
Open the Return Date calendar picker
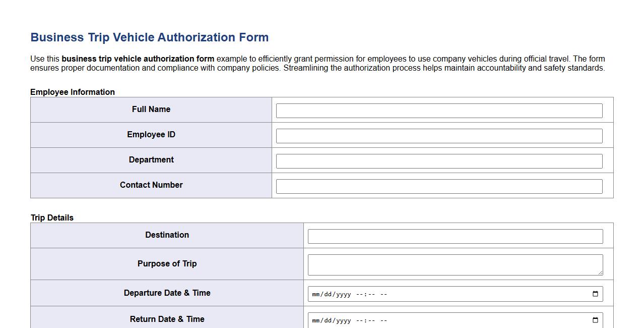tap(595, 320)
